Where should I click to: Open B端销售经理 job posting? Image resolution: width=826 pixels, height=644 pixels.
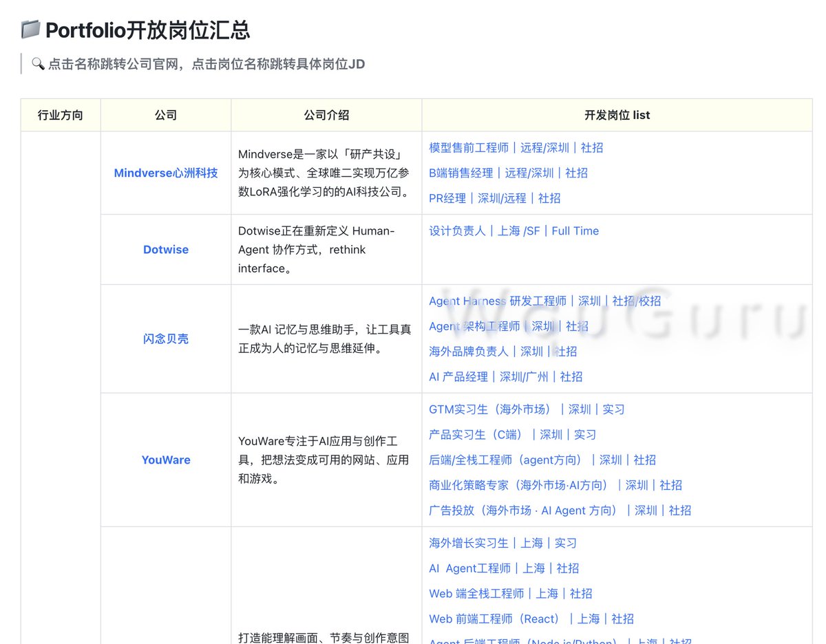tap(508, 173)
